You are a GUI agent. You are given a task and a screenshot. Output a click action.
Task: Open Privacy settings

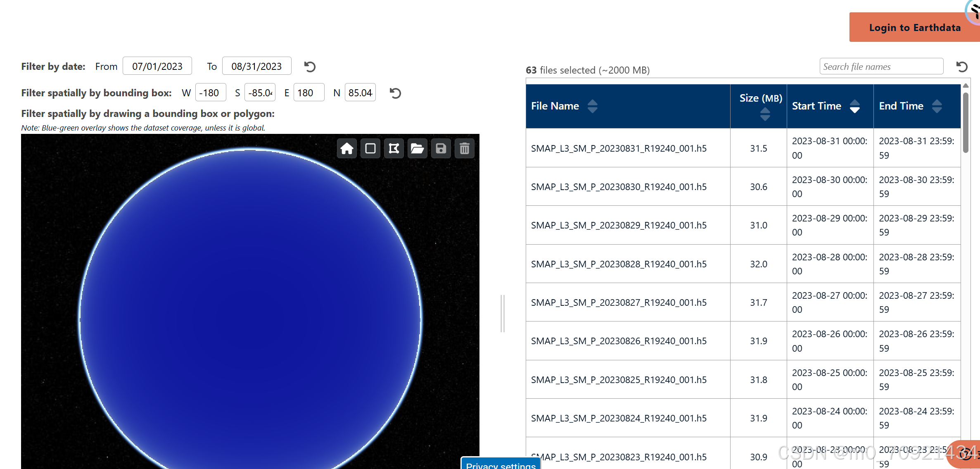click(x=501, y=464)
